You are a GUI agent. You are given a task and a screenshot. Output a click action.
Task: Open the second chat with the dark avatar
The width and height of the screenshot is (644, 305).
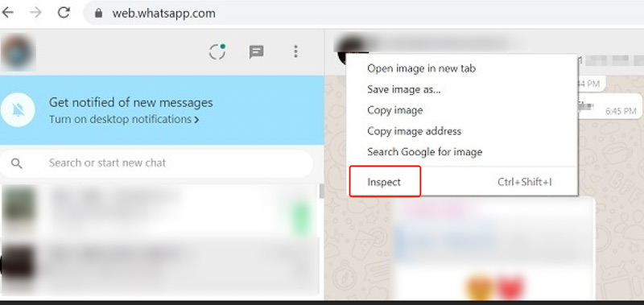[x=160, y=266]
